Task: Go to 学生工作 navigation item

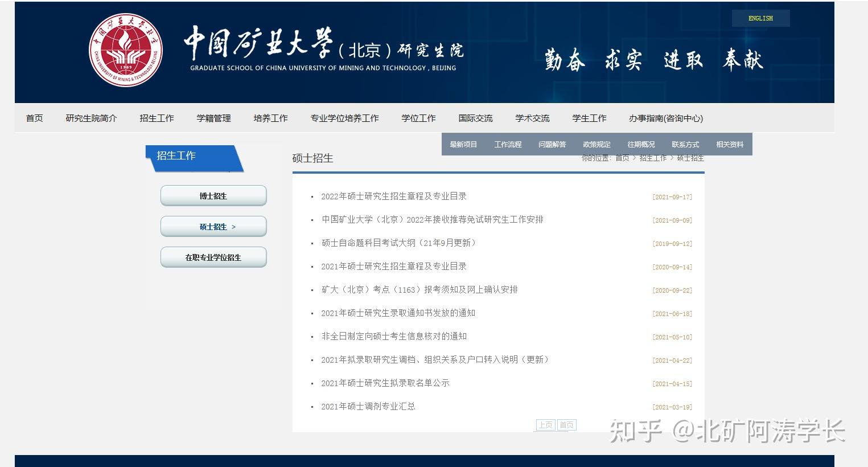Action: click(x=590, y=118)
